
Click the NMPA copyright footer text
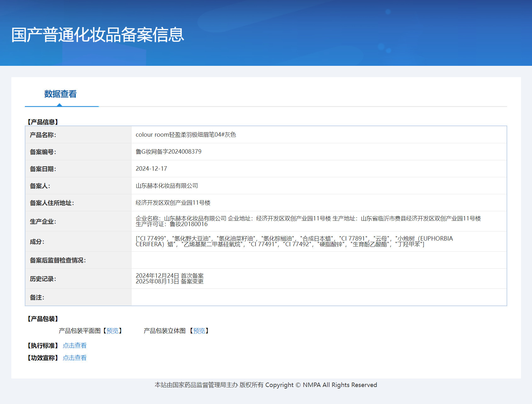tap(266, 385)
